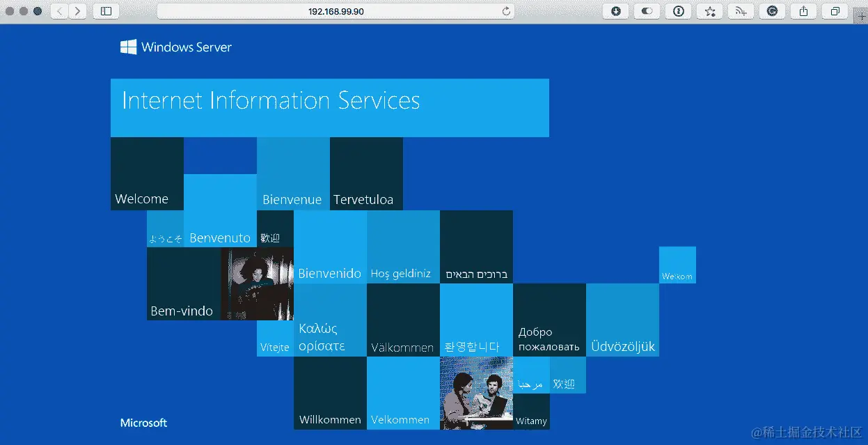This screenshot has width=868, height=445.
Task: Go back with the Safari back arrow
Action: point(59,11)
